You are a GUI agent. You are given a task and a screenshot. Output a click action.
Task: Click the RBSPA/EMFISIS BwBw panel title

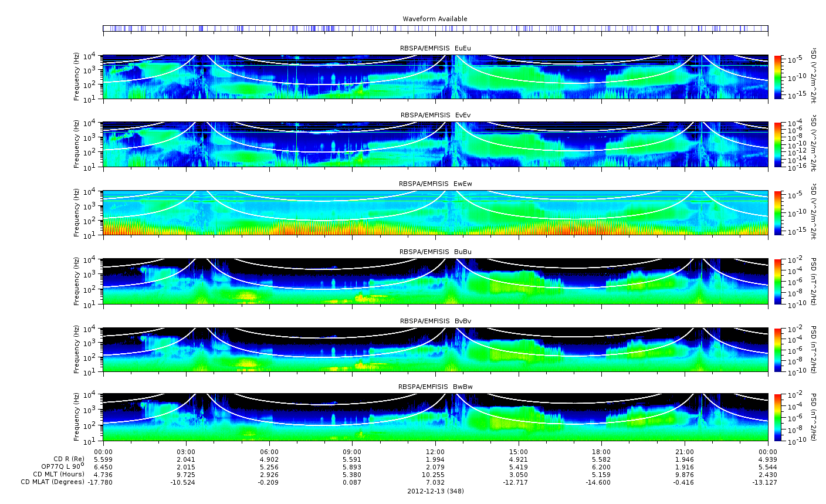coord(435,387)
